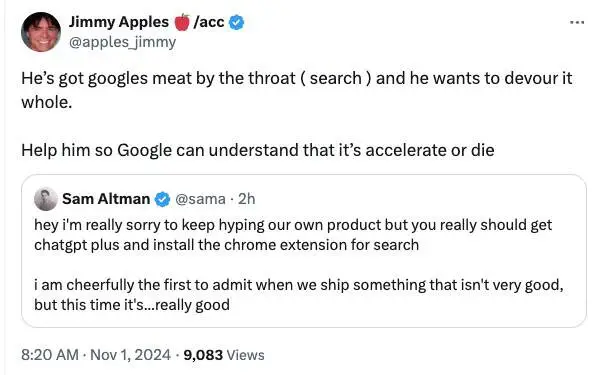Screen dimensions: 592x375
Task: Open the 8:20 AM · Nov 1, 2024 timestamp
Action: 96,355
